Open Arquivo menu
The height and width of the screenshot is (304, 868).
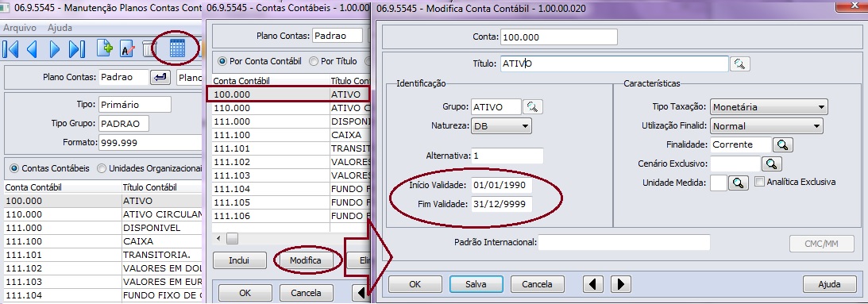(x=20, y=28)
